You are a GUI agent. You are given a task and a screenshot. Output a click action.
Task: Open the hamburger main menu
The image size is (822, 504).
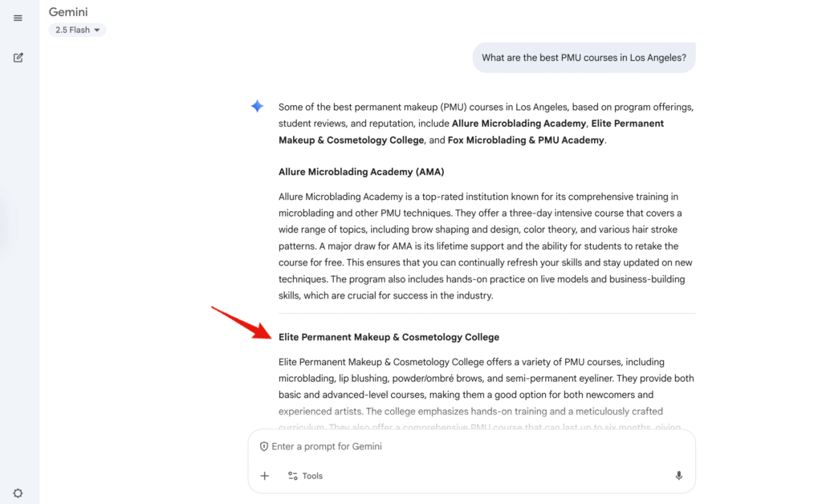click(x=18, y=18)
